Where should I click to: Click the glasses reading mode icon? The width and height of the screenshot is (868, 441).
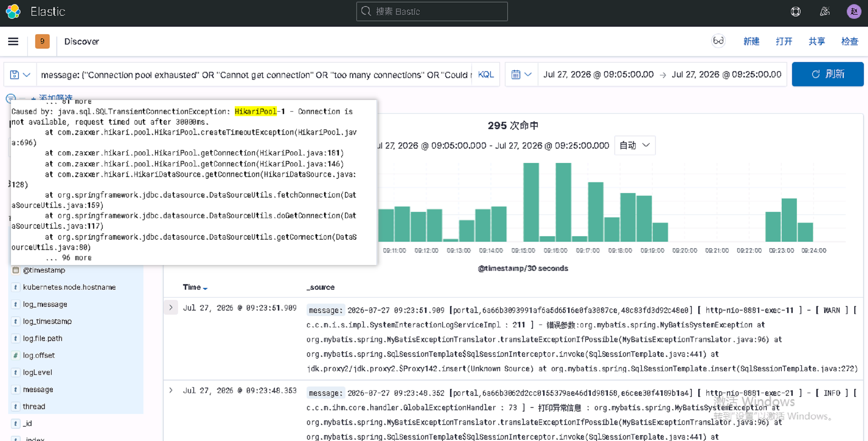tap(718, 41)
